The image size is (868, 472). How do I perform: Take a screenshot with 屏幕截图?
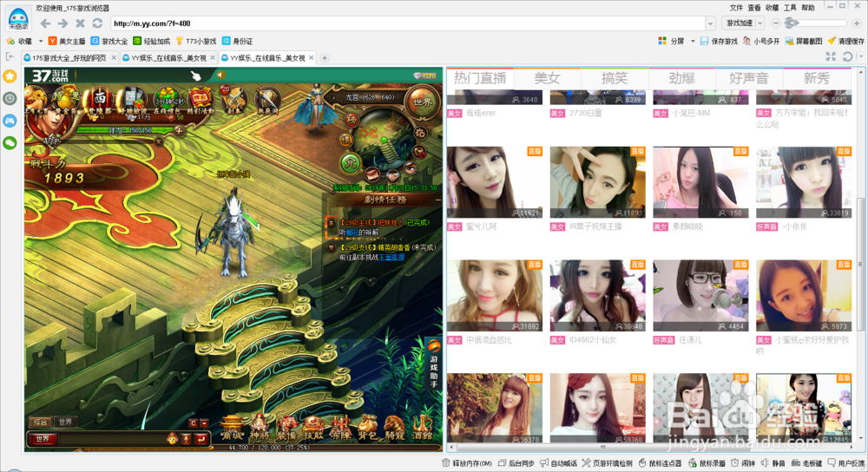(x=804, y=41)
